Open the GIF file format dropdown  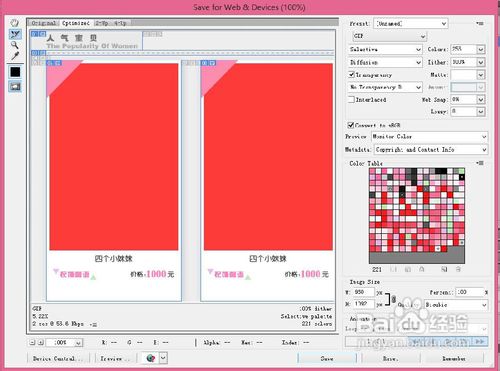pos(389,36)
